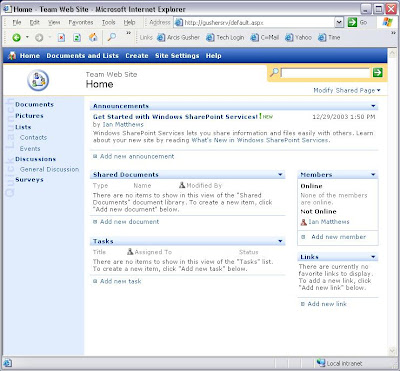The width and height of the screenshot is (400, 371).
Task: Open the Announcements web part menu arrow
Action: 373,106
